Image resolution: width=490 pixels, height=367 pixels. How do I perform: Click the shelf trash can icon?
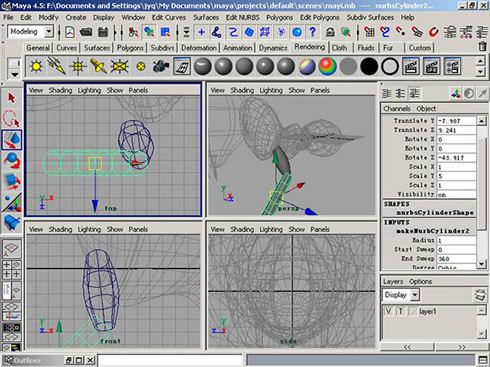482,46
